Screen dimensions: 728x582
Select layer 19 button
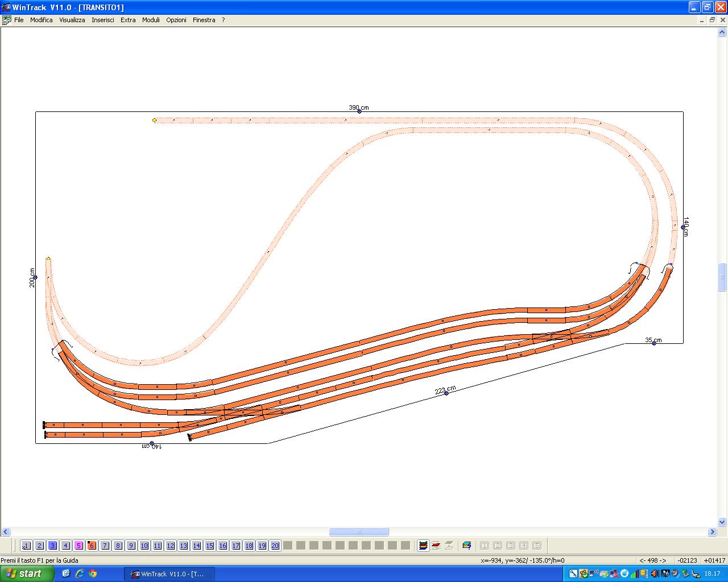pyautogui.click(x=262, y=546)
